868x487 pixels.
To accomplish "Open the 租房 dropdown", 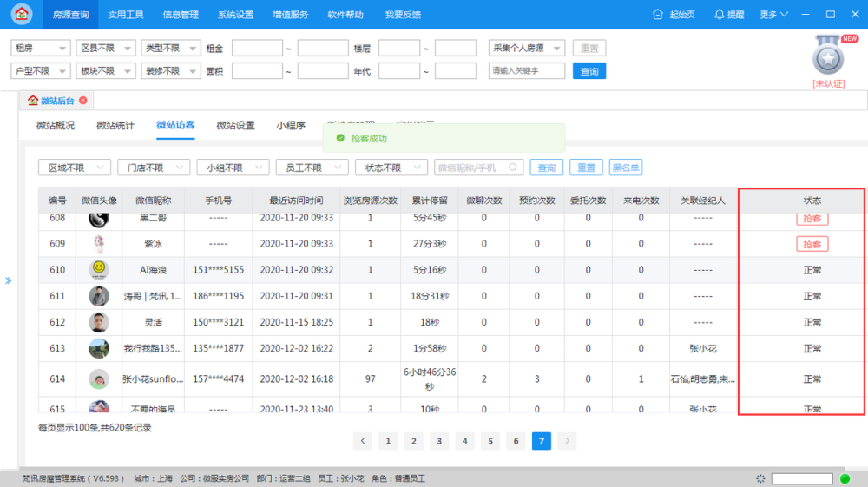I will point(41,48).
